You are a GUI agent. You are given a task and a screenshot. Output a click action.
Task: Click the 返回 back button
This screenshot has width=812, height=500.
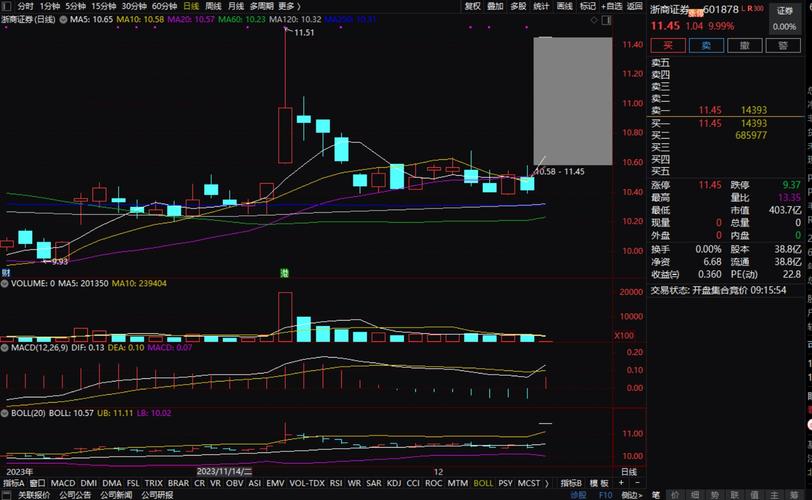pyautogui.click(x=633, y=6)
